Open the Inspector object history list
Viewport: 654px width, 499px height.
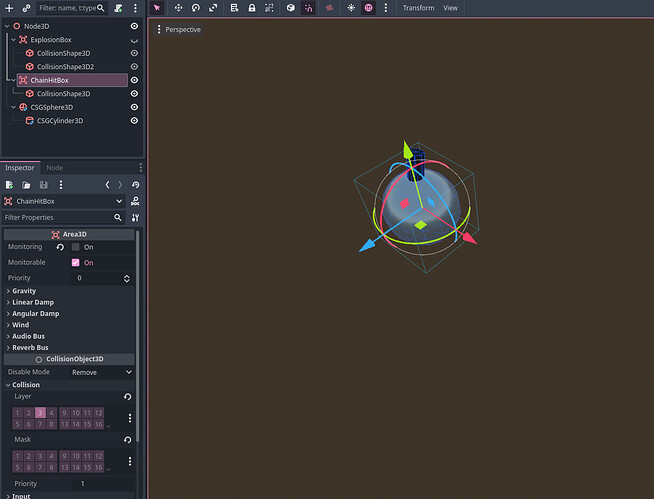pyautogui.click(x=136, y=185)
